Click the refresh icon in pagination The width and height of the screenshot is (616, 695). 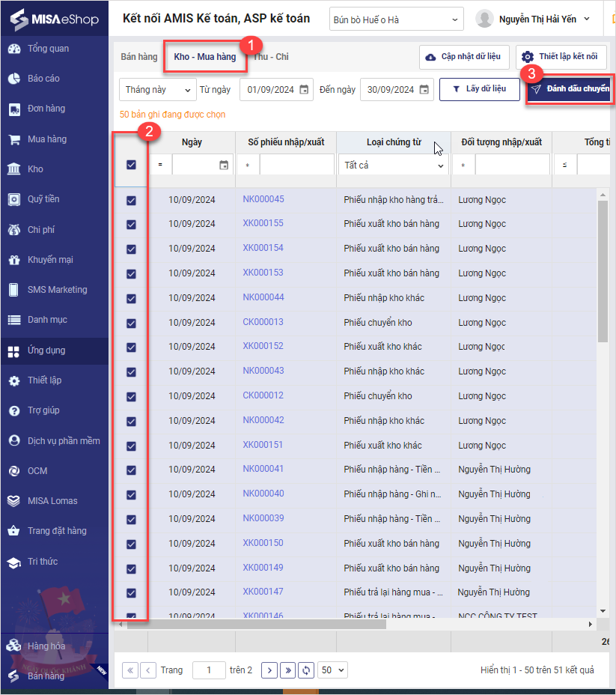click(x=306, y=670)
